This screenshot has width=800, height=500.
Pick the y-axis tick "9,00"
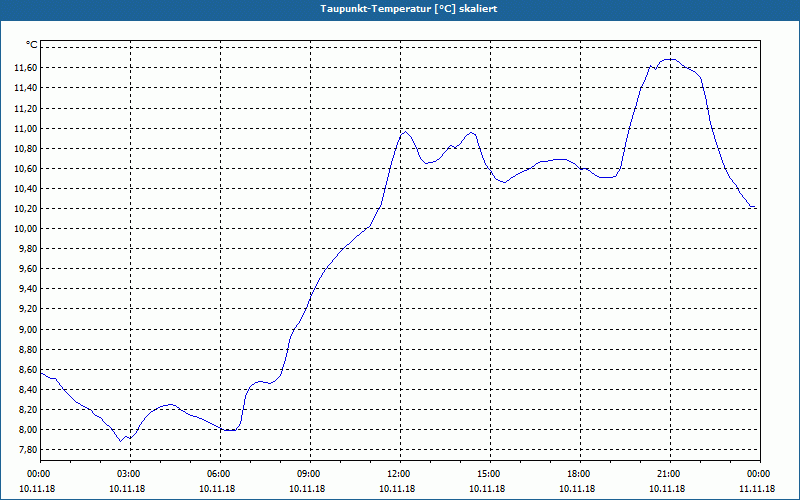click(x=28, y=330)
